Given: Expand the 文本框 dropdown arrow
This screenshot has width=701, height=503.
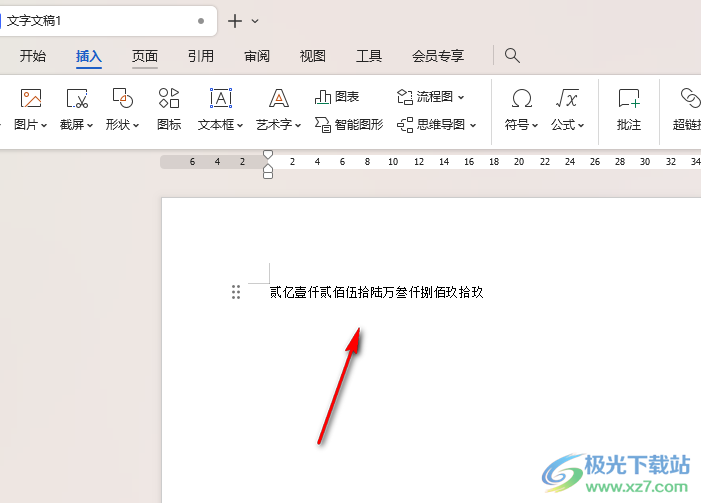Looking at the screenshot, I should (240, 126).
